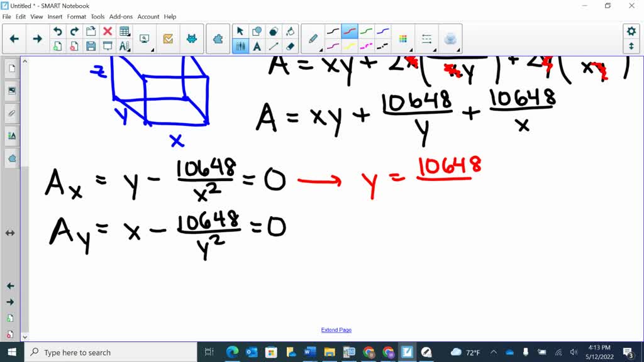The width and height of the screenshot is (644, 362).
Task: Toggle the Pens tool button
Action: click(240, 46)
